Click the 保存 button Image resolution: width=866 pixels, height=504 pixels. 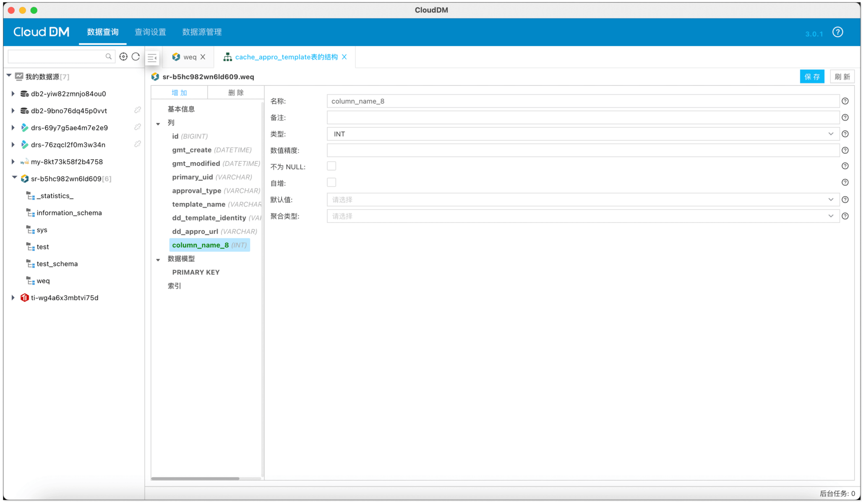(811, 77)
